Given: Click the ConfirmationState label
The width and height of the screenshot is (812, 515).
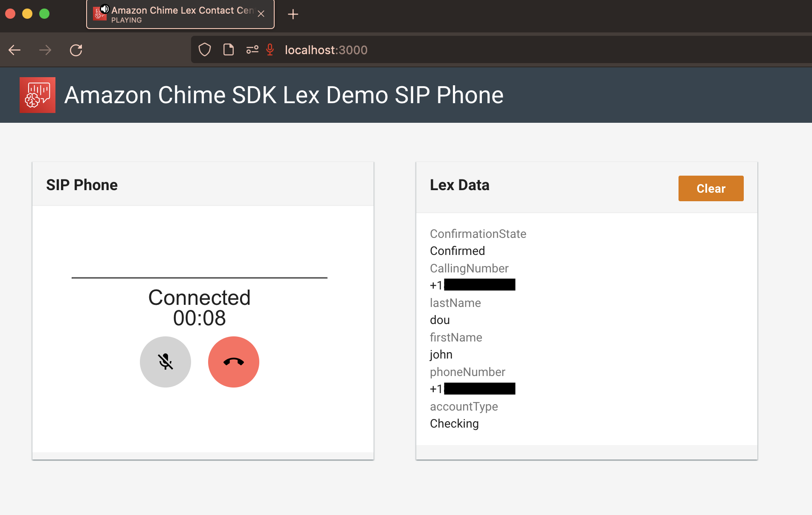Looking at the screenshot, I should 478,234.
